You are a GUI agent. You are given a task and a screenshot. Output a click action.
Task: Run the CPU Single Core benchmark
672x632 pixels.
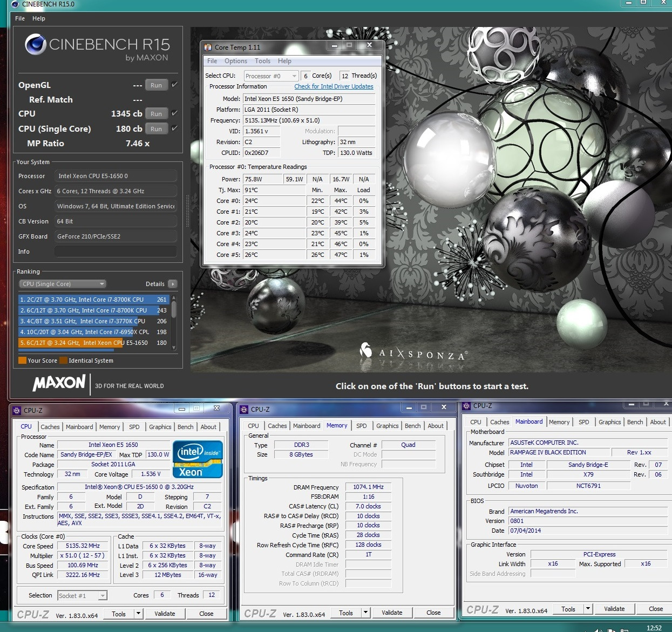click(x=156, y=129)
